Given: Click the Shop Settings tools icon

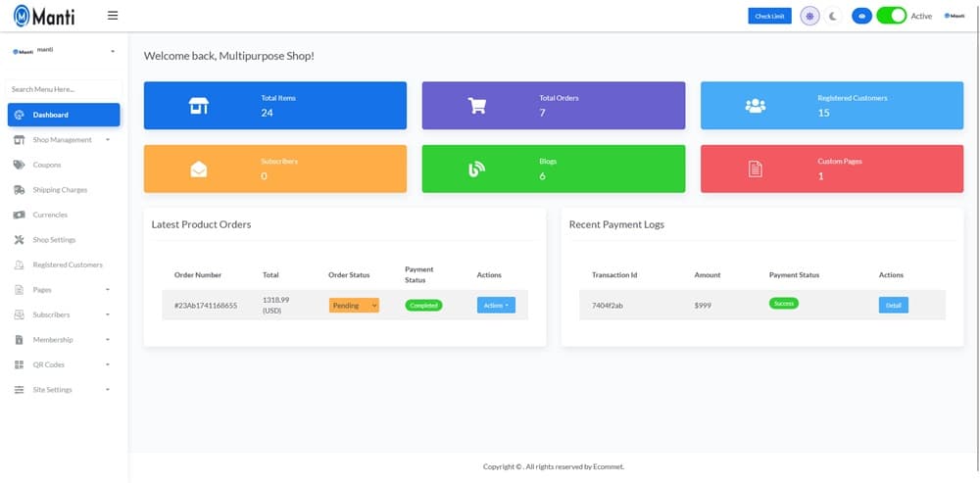Looking at the screenshot, I should 20,240.
